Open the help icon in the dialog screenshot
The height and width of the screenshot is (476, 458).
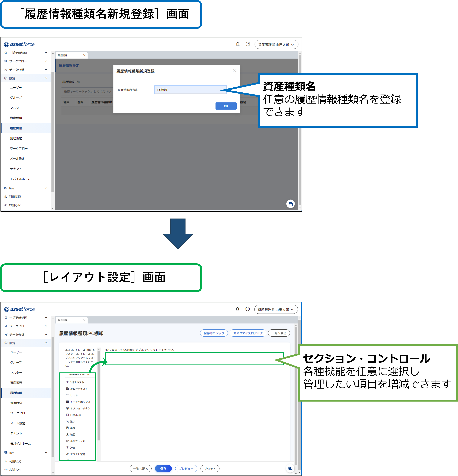pyautogui.click(x=248, y=44)
